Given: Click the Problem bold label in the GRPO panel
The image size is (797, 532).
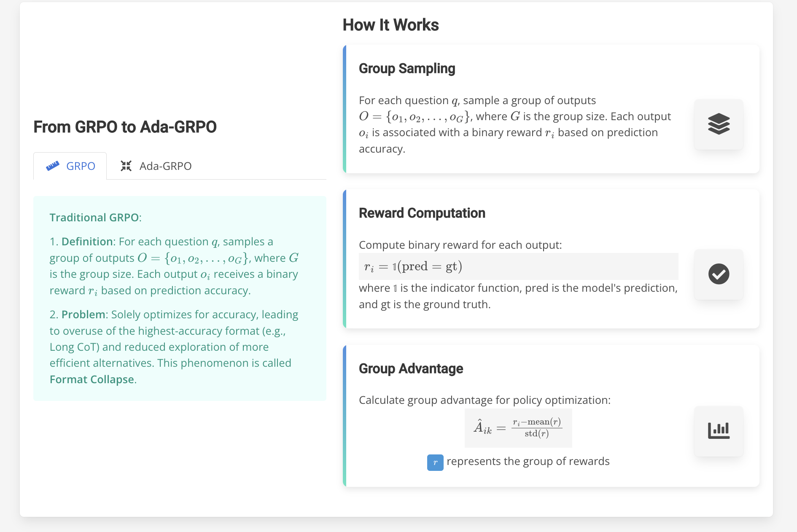Looking at the screenshot, I should coord(83,314).
